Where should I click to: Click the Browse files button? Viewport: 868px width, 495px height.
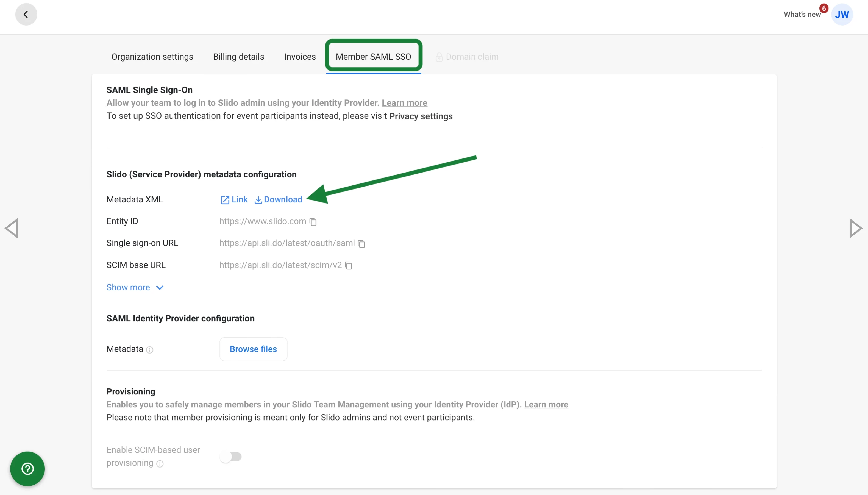253,349
